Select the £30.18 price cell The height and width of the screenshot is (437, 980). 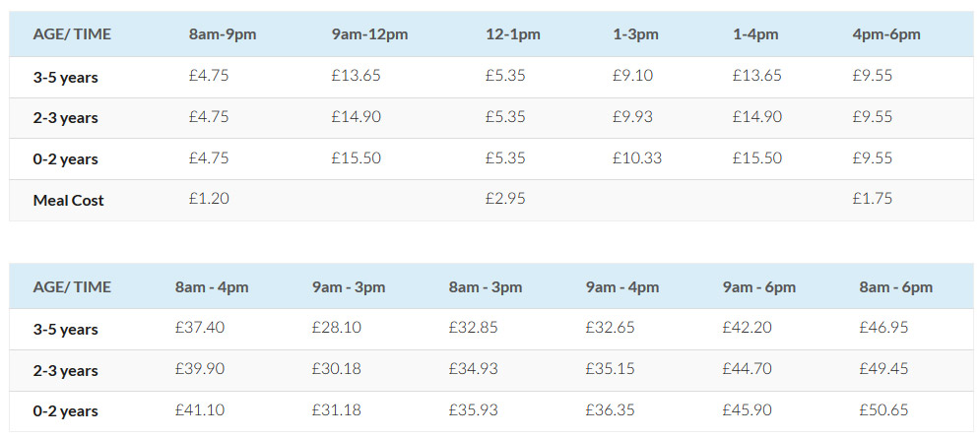[337, 369]
